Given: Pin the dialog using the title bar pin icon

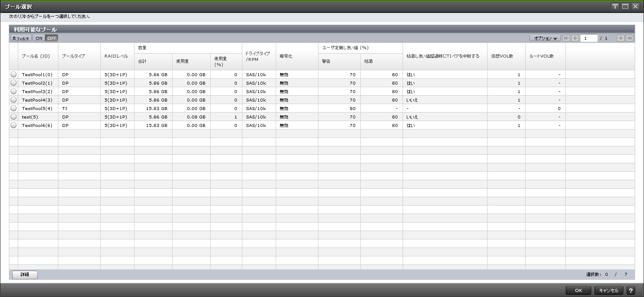Looking at the screenshot, I should click(x=615, y=6).
